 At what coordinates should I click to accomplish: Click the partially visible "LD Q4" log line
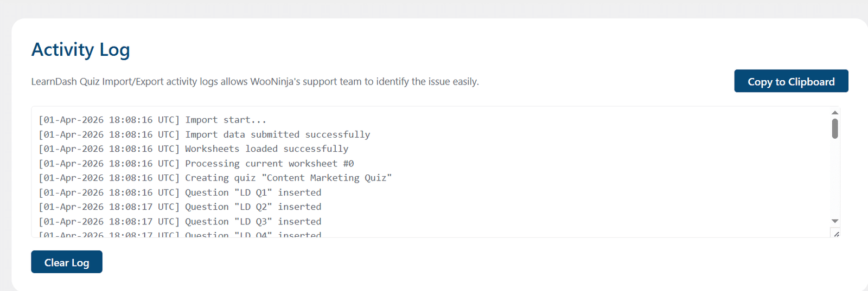point(180,235)
